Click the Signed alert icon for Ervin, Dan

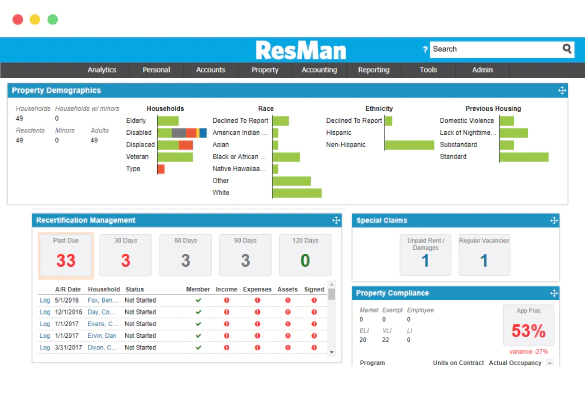pyautogui.click(x=314, y=336)
